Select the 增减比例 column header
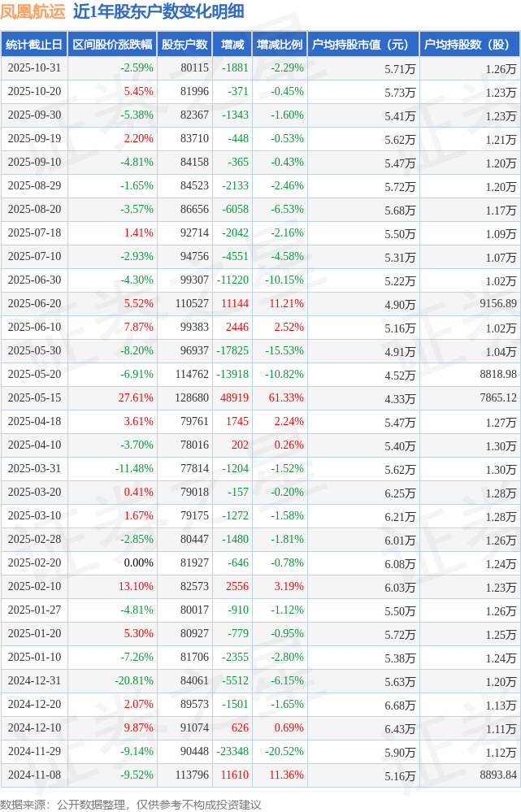521x812 pixels. tap(280, 45)
